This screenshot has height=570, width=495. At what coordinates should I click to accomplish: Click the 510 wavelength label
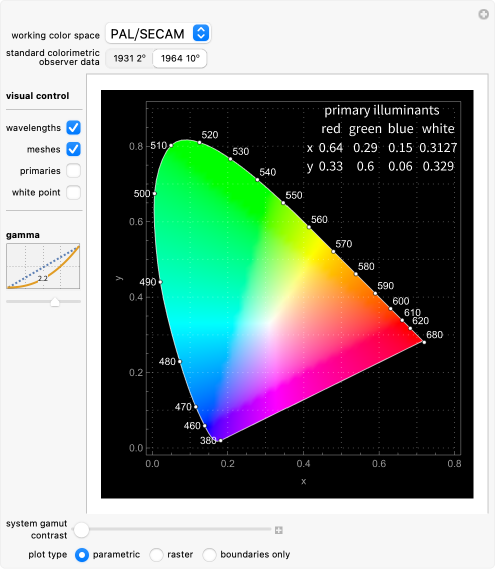[158, 146]
